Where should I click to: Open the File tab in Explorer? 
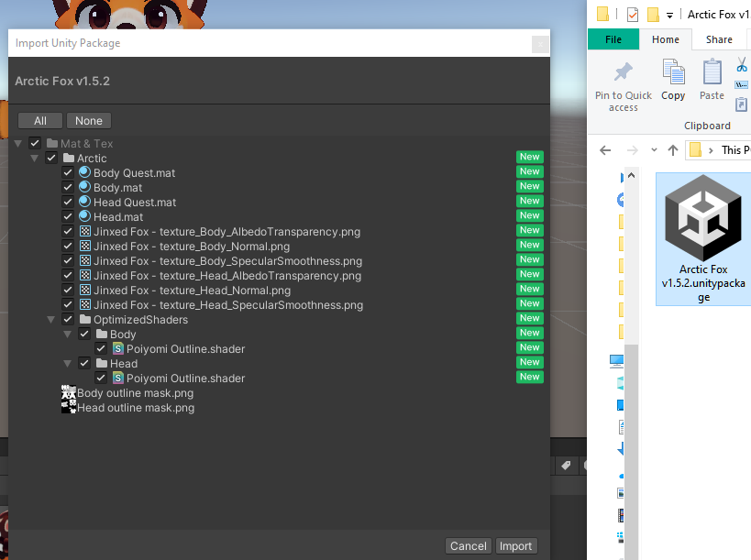tap(613, 39)
